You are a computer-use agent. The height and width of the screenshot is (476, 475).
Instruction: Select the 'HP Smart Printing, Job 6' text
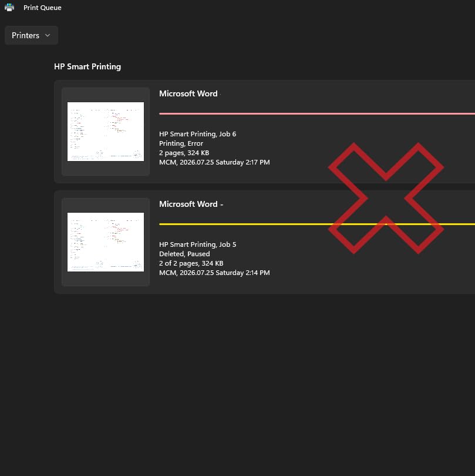tap(197, 134)
